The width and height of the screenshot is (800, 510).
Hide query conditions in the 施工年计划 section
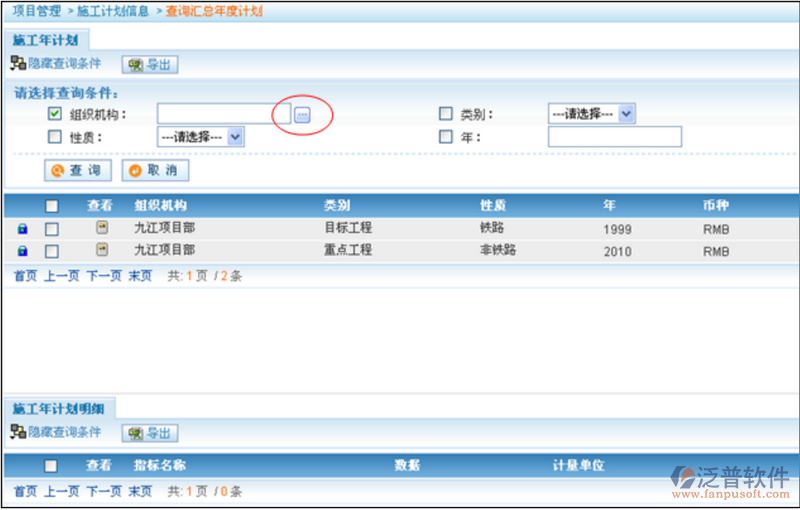(x=64, y=63)
